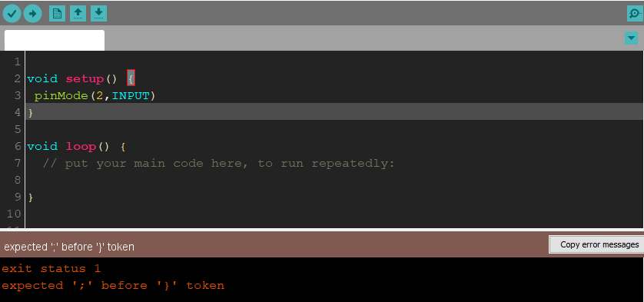Click the Copy error messages button

(x=597, y=244)
